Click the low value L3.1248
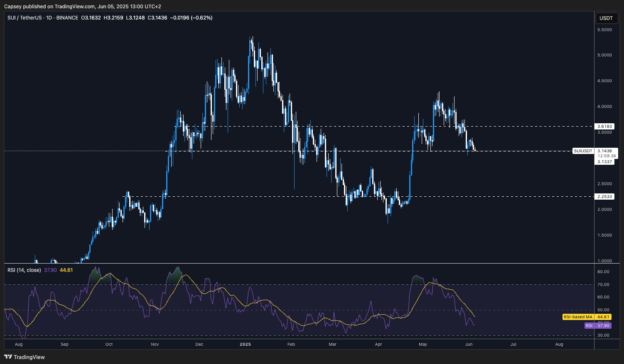Image resolution: width=624 pixels, height=364 pixels. pos(135,18)
